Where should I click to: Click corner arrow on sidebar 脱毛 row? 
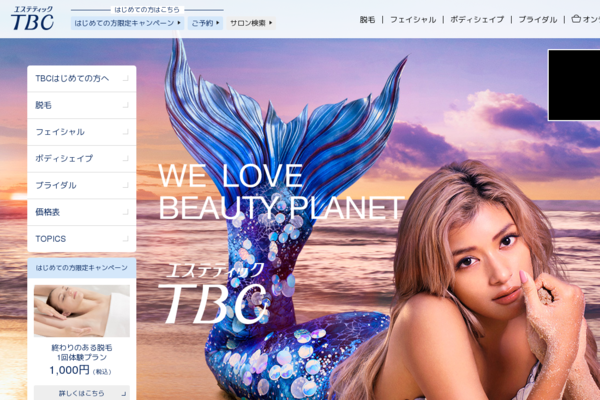126,106
